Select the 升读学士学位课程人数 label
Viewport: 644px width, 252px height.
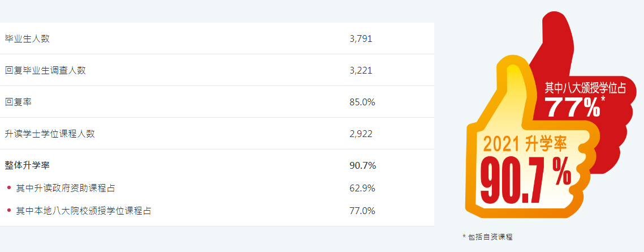50,134
